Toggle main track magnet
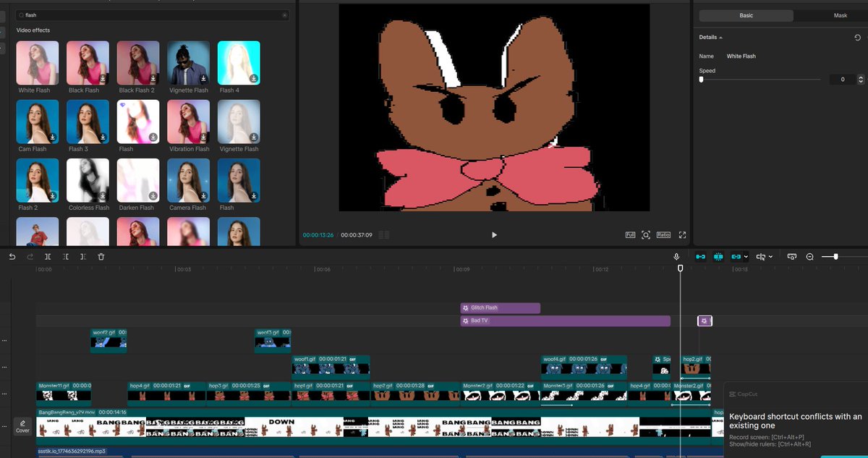This screenshot has height=458, width=868. click(x=700, y=257)
